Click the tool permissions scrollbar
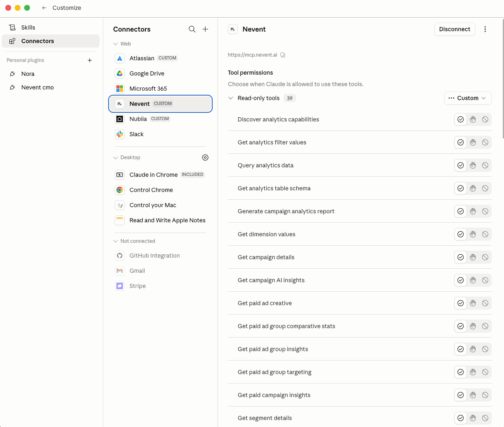This screenshot has width=504, height=427. pyautogui.click(x=502, y=79)
